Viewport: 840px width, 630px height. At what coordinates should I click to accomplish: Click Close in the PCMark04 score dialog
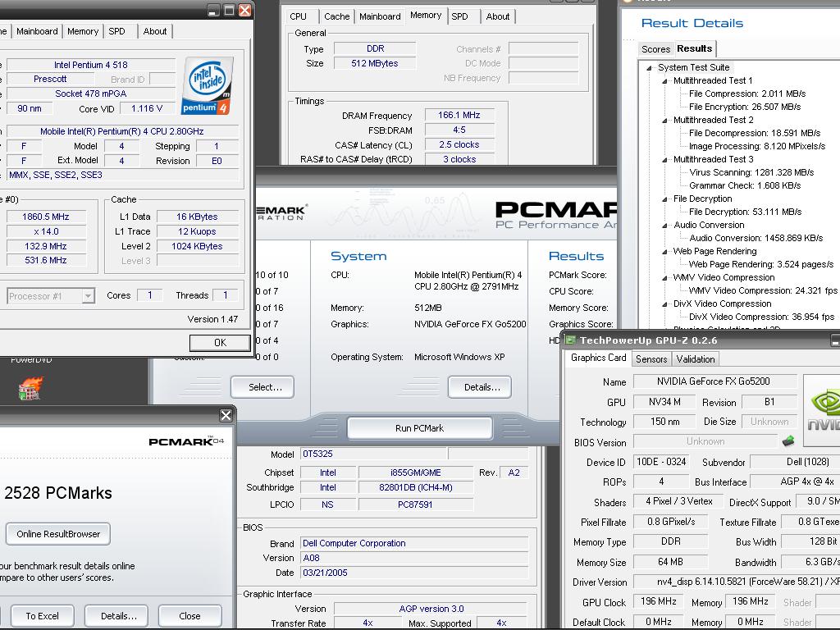coord(190,616)
